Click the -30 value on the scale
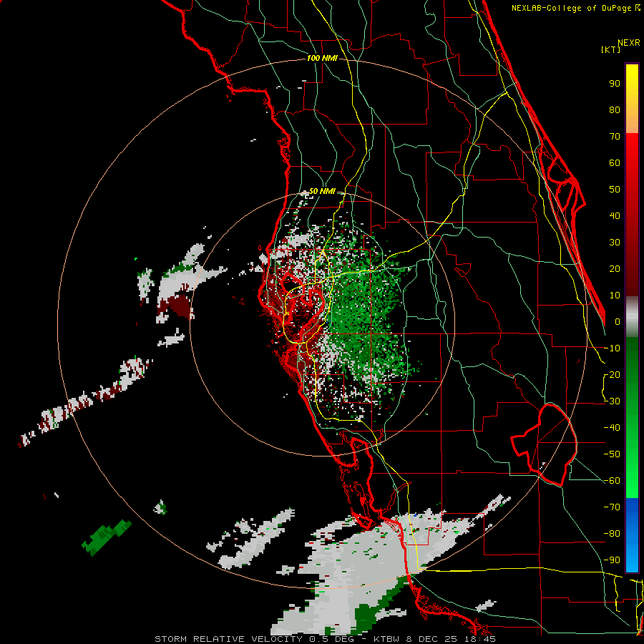 pos(612,401)
